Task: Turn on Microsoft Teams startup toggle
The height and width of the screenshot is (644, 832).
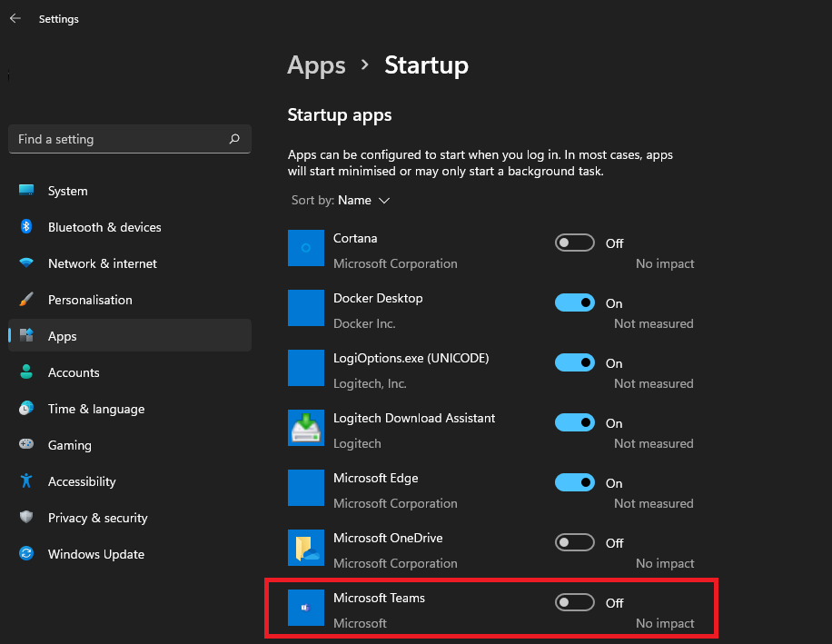Action: pyautogui.click(x=575, y=602)
